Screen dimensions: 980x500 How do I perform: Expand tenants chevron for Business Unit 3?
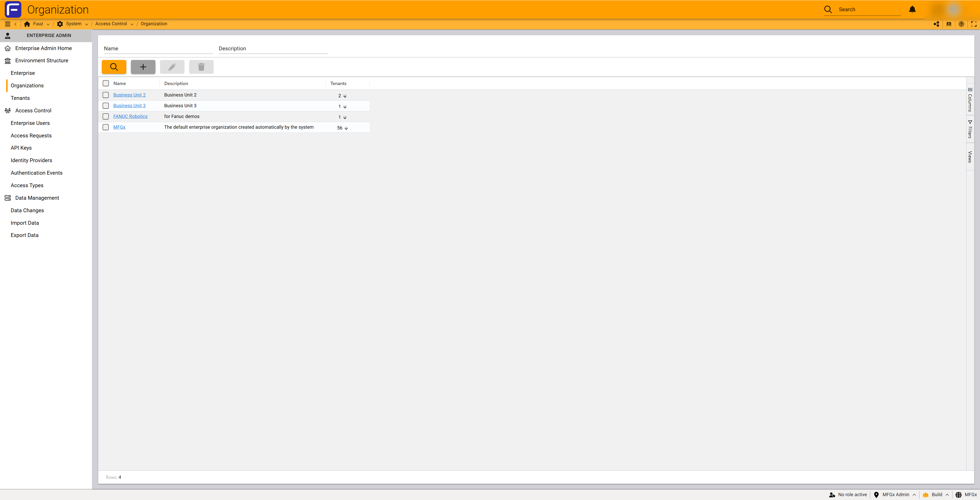point(345,107)
